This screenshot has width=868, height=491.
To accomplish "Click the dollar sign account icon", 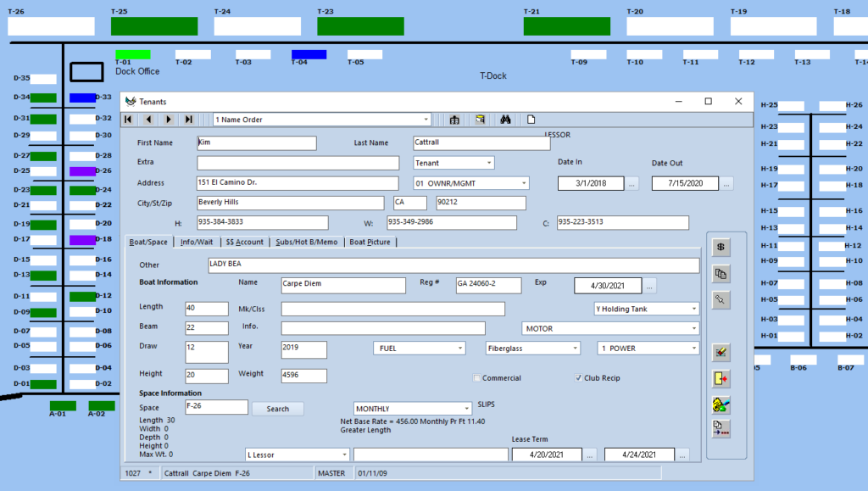I will (x=721, y=247).
